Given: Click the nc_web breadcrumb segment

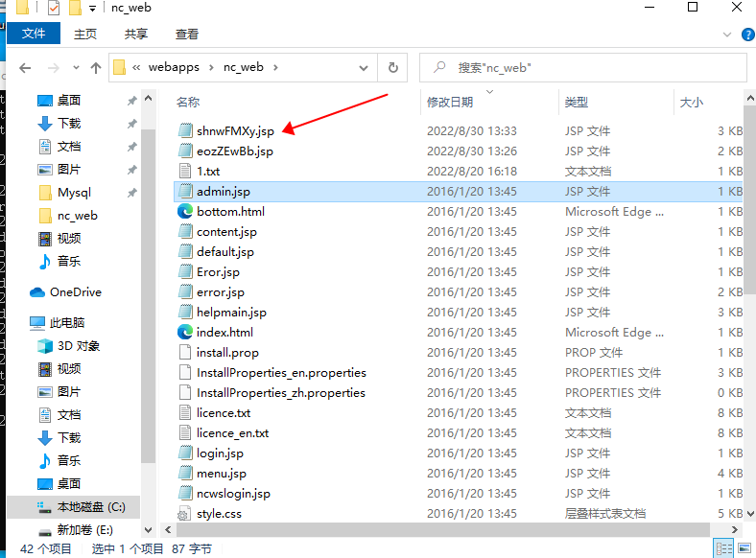Looking at the screenshot, I should coord(244,67).
